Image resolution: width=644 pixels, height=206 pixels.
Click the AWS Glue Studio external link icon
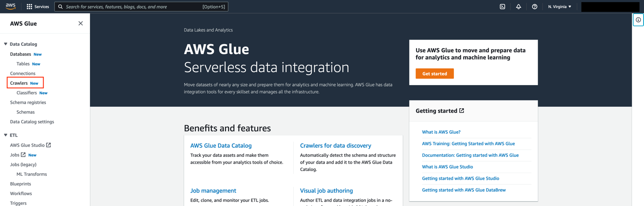[49, 145]
